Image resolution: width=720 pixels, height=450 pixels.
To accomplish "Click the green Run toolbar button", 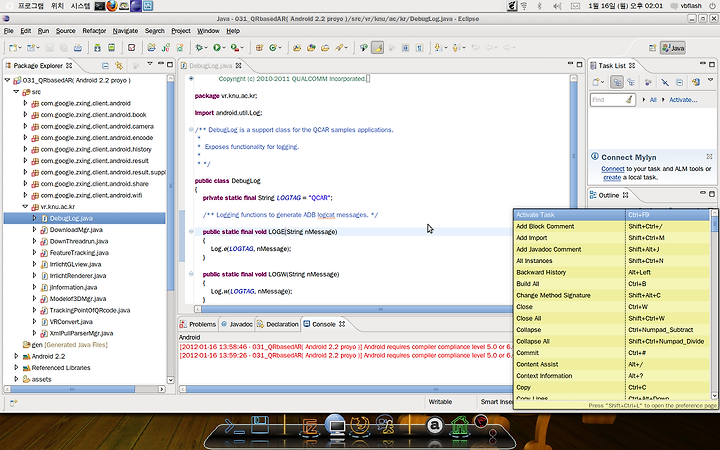I will point(217,47).
